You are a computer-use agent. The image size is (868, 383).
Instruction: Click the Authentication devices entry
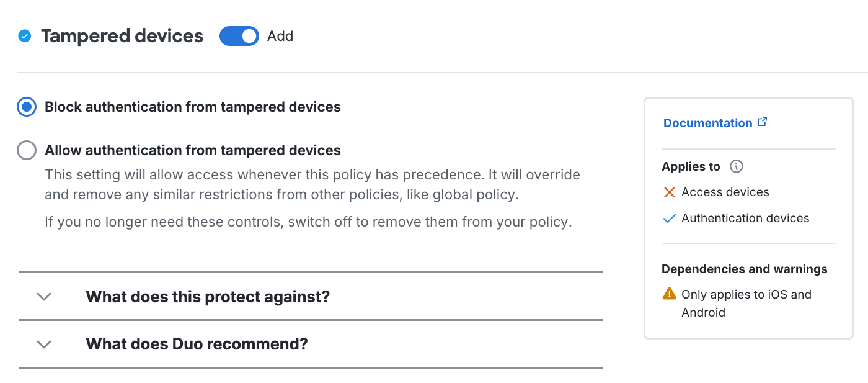[745, 218]
